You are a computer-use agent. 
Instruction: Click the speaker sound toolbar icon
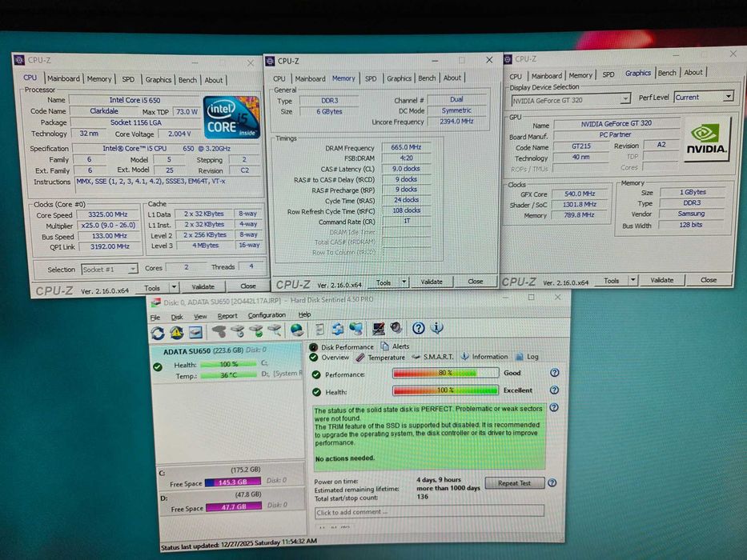(x=396, y=328)
